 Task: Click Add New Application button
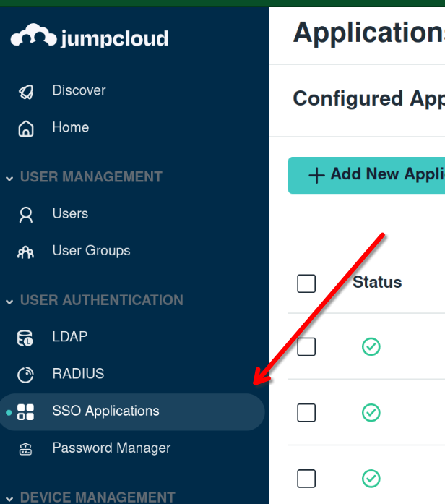click(x=366, y=175)
